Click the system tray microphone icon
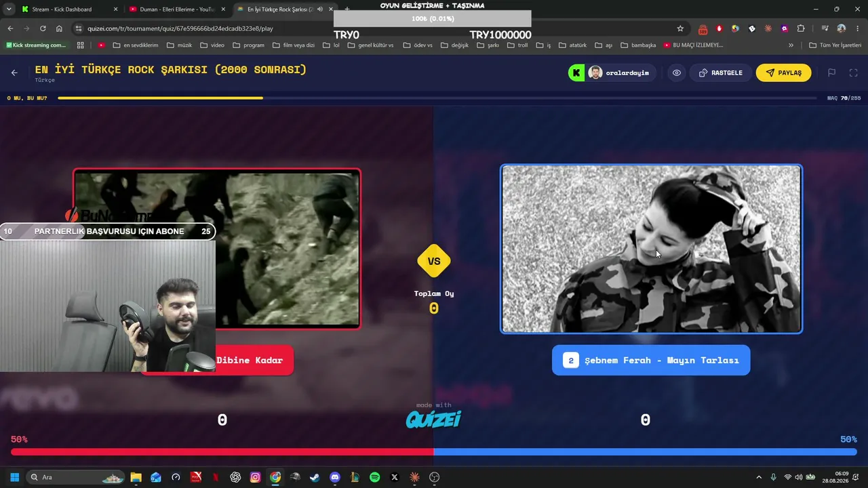868x488 pixels. pos(773,477)
